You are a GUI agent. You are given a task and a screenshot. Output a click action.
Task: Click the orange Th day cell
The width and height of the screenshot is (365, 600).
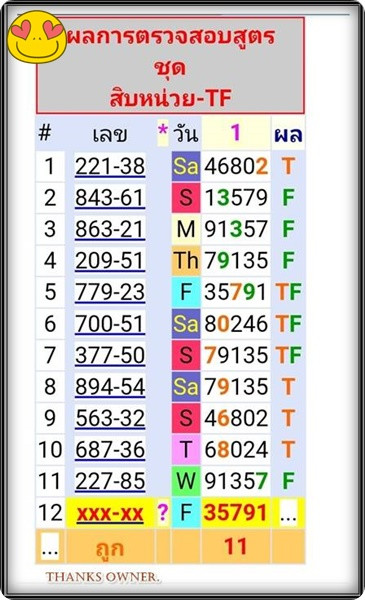click(x=186, y=261)
